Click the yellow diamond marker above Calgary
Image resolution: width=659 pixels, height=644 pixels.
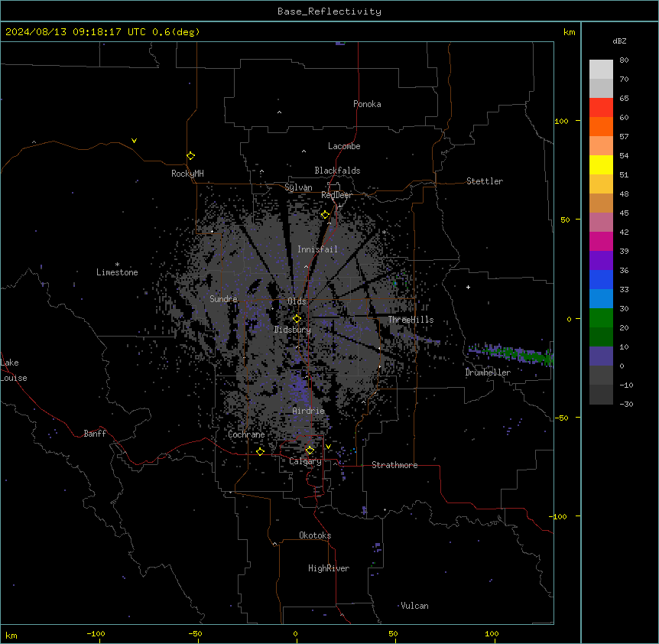[310, 450]
